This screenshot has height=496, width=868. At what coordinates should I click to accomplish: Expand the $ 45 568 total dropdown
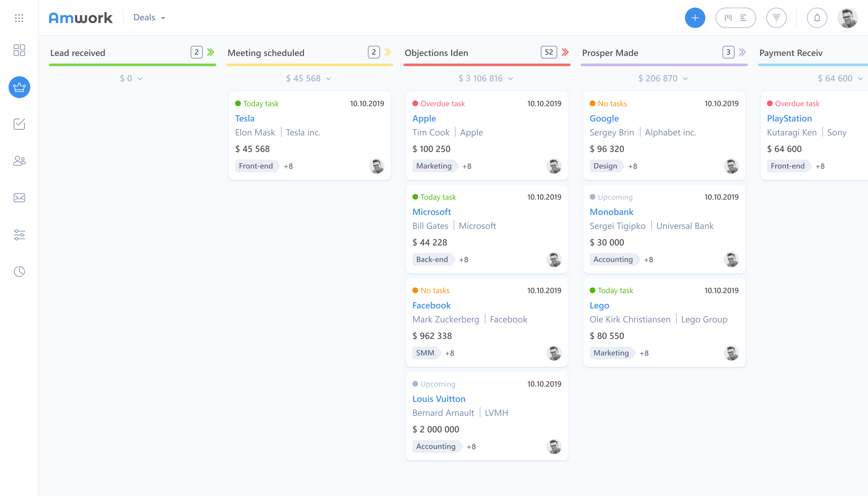tap(308, 78)
